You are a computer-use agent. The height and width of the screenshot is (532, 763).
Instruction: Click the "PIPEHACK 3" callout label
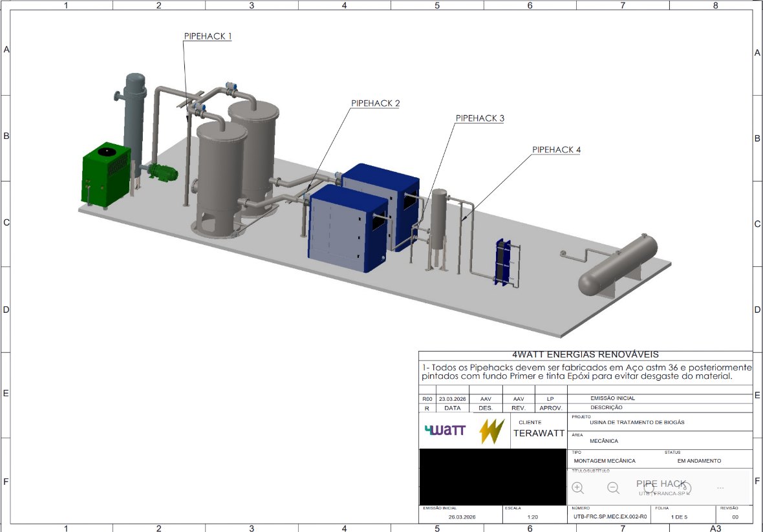480,118
